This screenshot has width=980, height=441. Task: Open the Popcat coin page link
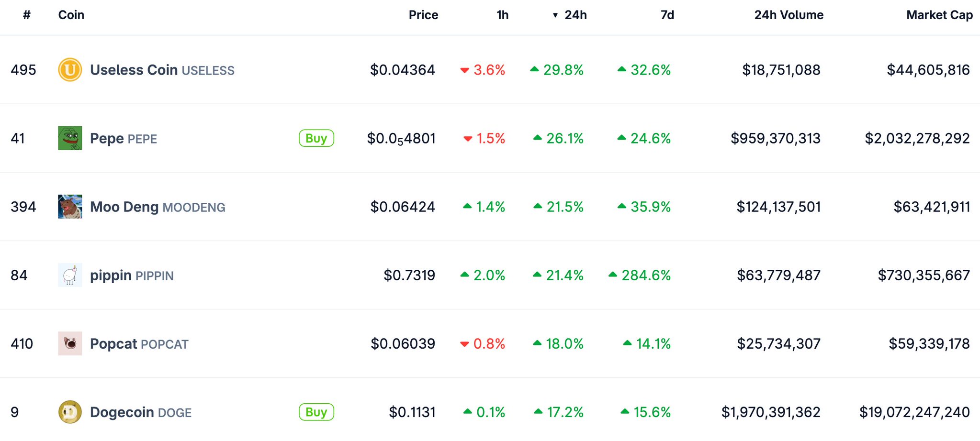click(x=113, y=343)
